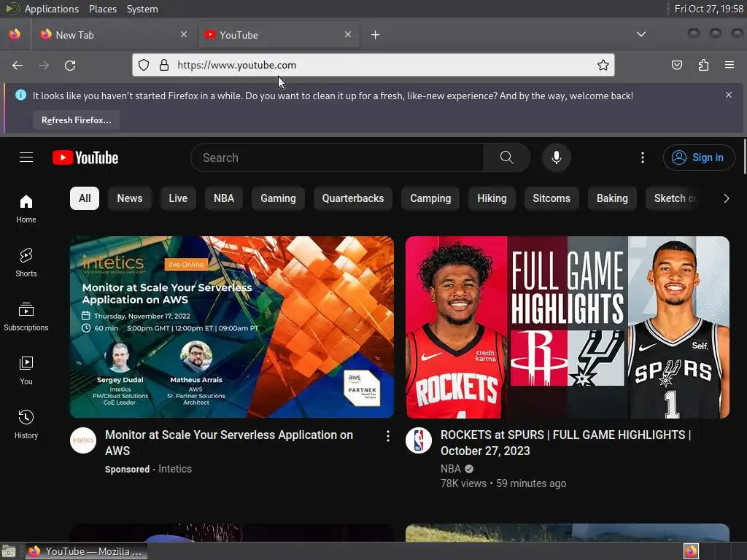Open a new tab with plus button

(x=376, y=35)
